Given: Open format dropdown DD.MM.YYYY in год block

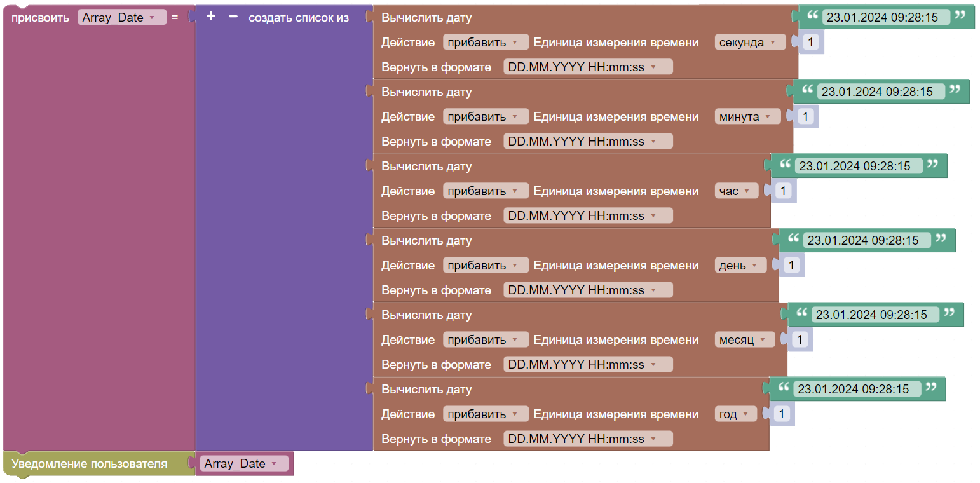Looking at the screenshot, I should coord(588,439).
